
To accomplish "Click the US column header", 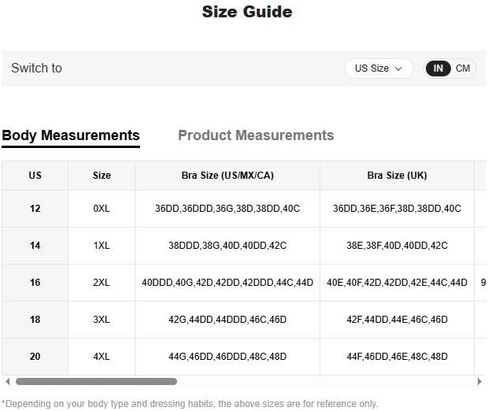I will coord(35,176).
